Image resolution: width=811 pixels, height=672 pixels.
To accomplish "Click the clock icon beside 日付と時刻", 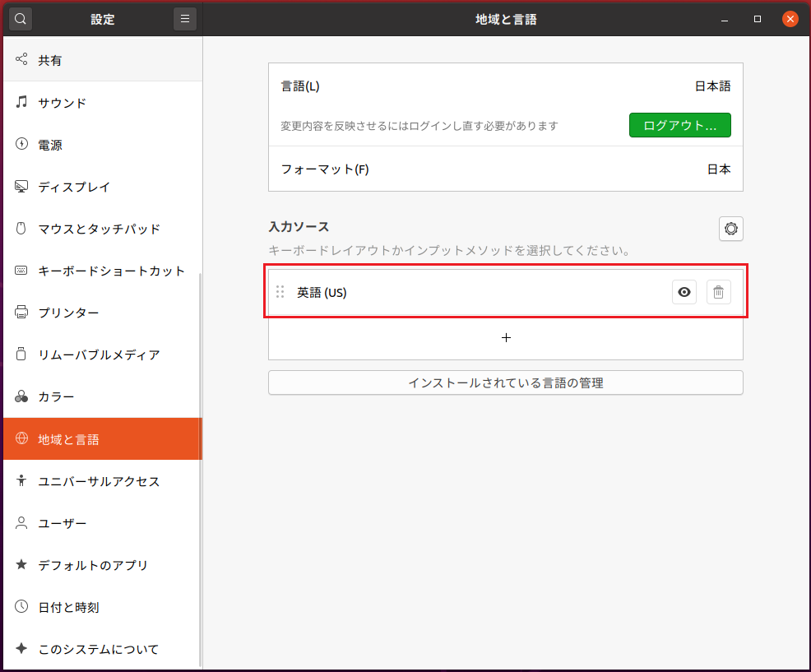I will pos(21,606).
